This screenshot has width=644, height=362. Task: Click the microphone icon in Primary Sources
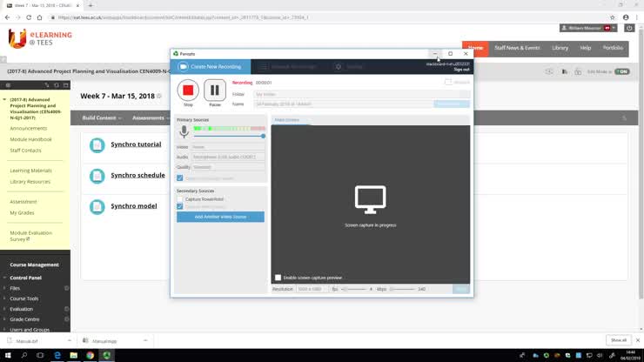coord(184,131)
